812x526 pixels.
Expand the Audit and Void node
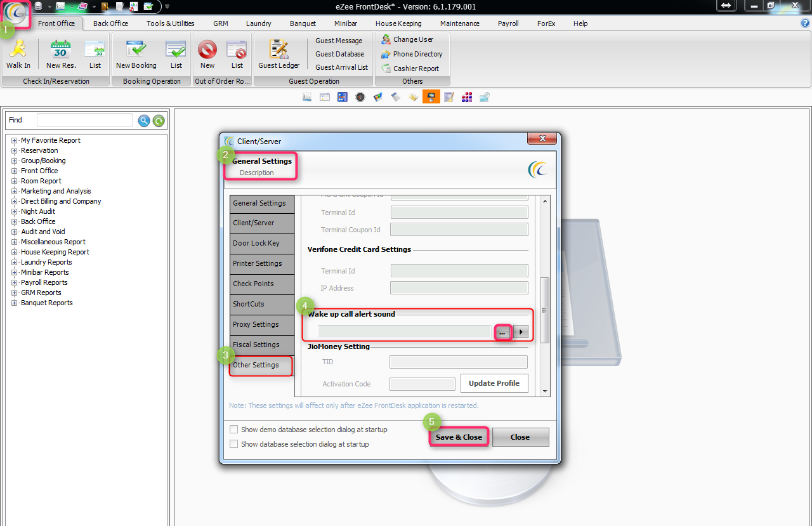point(14,232)
